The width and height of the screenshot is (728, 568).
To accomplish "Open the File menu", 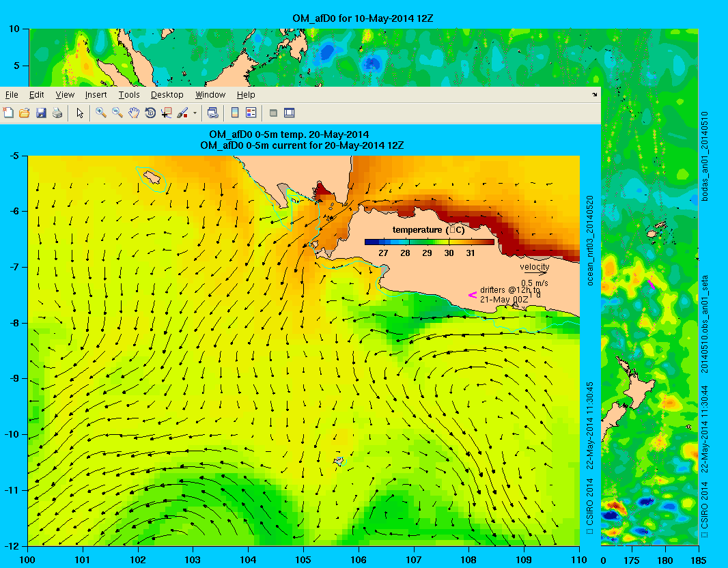I will [x=12, y=95].
